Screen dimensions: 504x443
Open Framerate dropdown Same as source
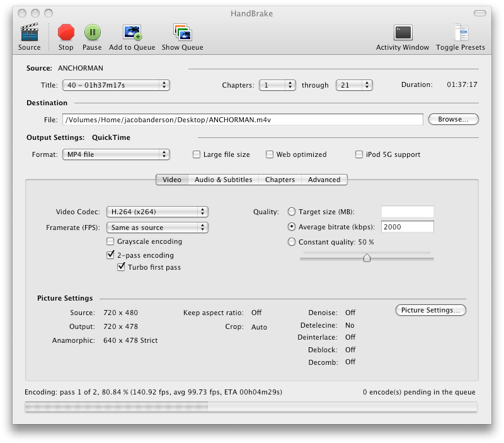[157, 227]
